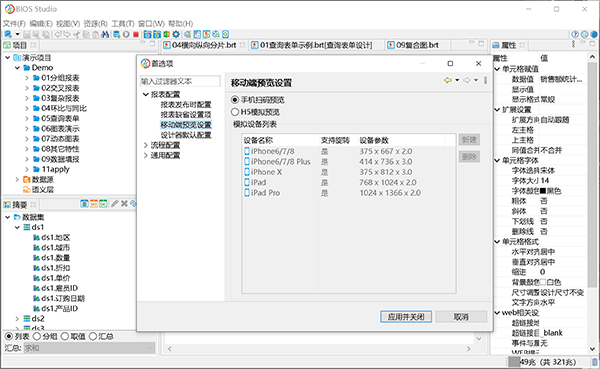
Task: Click the blue gear settings toolbar icon
Action: pos(176,34)
